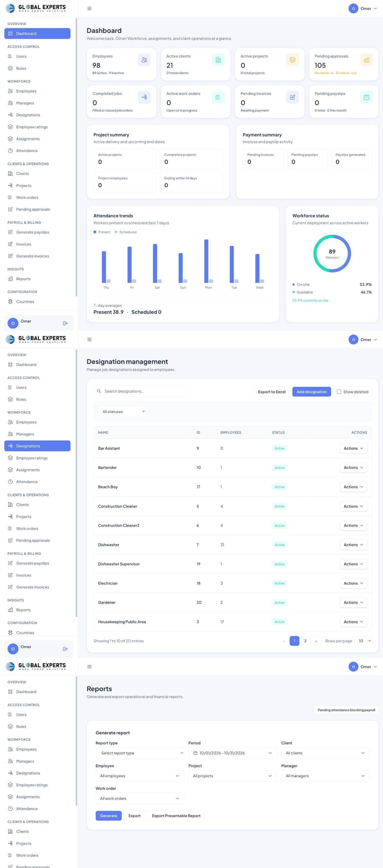Click the people icon on the Employees card
The image size is (383, 868).
tap(144, 60)
